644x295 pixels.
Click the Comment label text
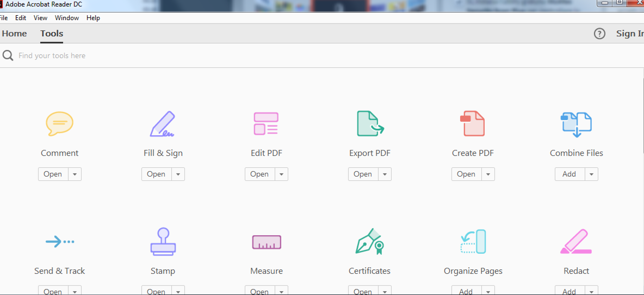pyautogui.click(x=60, y=153)
